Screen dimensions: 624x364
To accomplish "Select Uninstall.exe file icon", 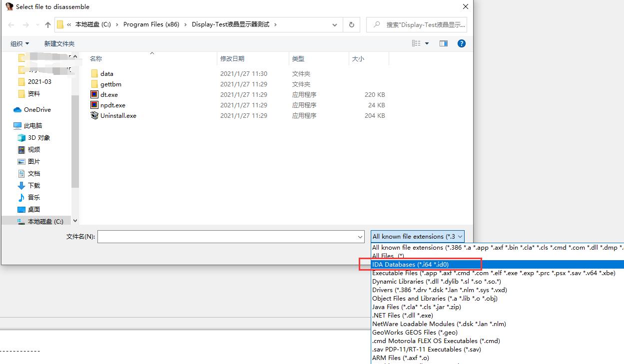I will (94, 115).
